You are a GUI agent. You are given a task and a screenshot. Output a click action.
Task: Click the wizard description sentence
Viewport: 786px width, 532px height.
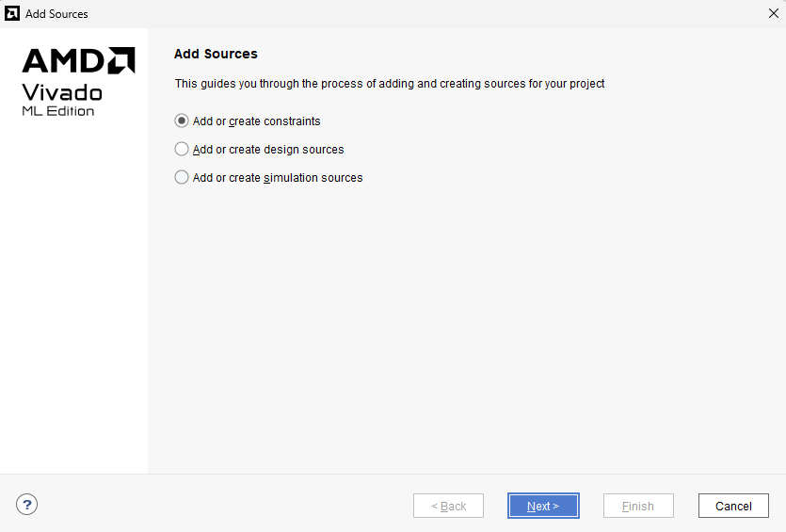(x=390, y=84)
